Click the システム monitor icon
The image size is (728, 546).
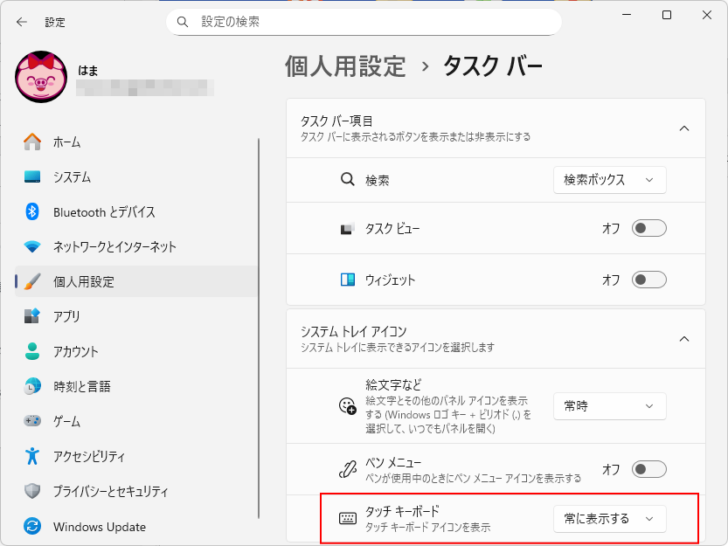[x=32, y=177]
